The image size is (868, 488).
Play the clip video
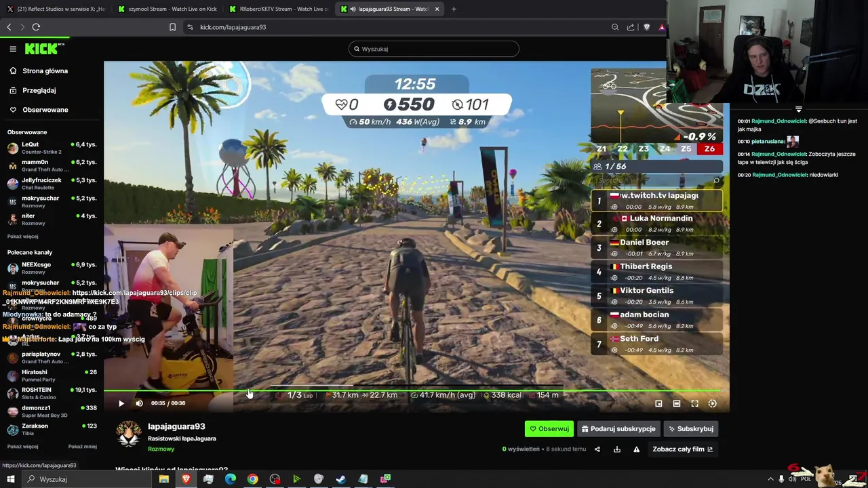click(121, 403)
